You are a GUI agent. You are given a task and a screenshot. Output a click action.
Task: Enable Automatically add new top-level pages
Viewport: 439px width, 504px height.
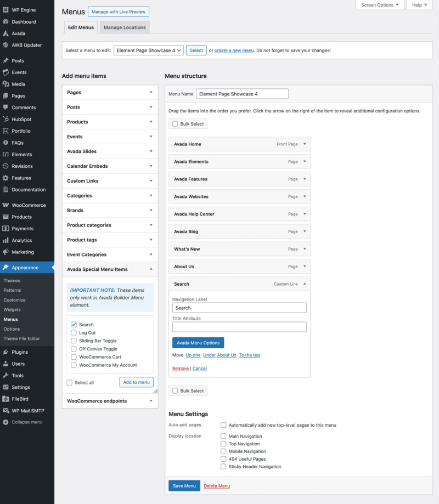point(223,425)
